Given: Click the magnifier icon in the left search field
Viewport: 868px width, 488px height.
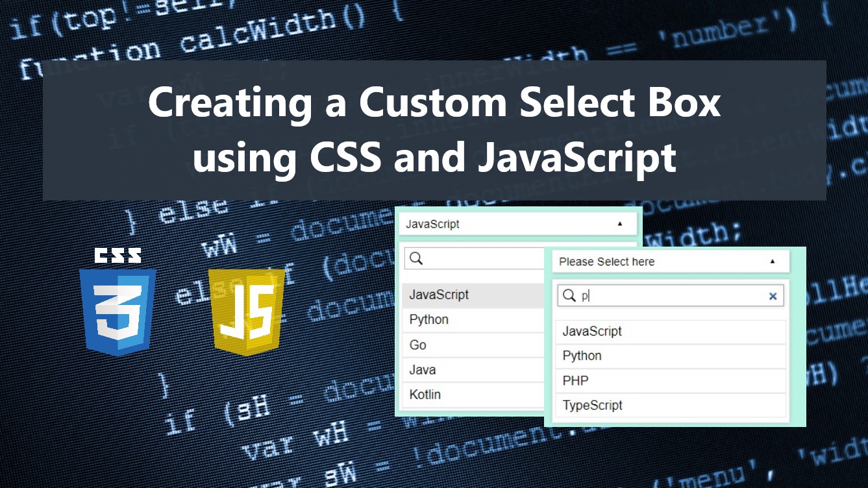Looking at the screenshot, I should click(x=415, y=258).
